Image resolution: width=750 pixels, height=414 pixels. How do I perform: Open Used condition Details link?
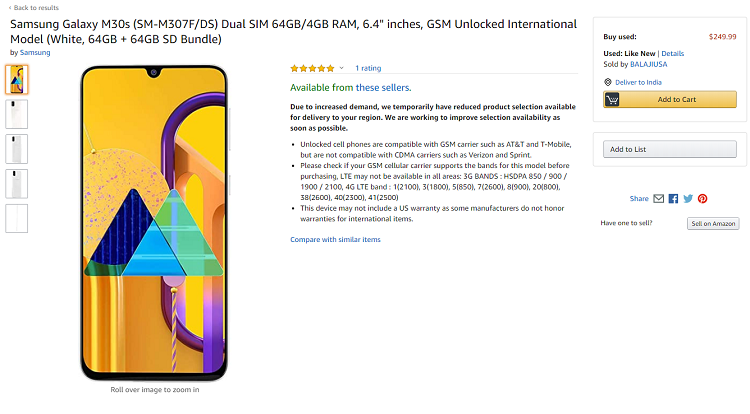pos(673,54)
